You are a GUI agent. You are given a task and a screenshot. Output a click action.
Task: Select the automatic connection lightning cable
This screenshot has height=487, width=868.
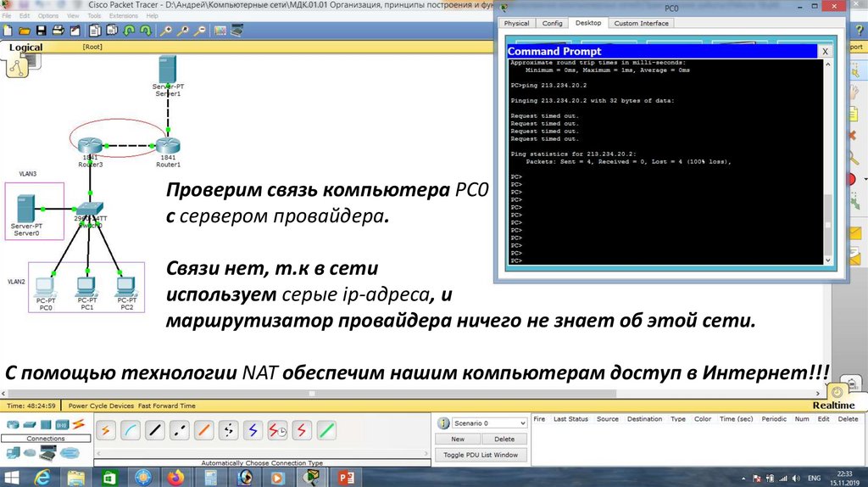tap(106, 430)
